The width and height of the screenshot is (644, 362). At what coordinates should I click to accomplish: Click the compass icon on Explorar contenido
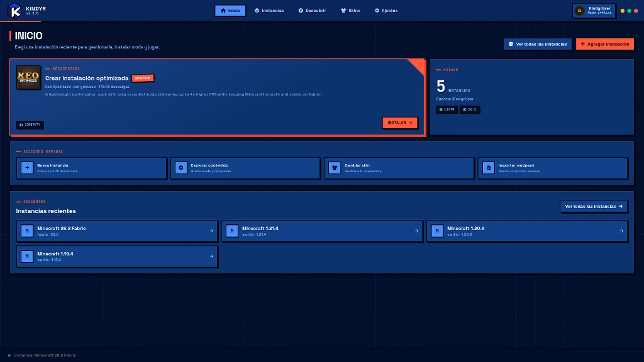(x=181, y=168)
